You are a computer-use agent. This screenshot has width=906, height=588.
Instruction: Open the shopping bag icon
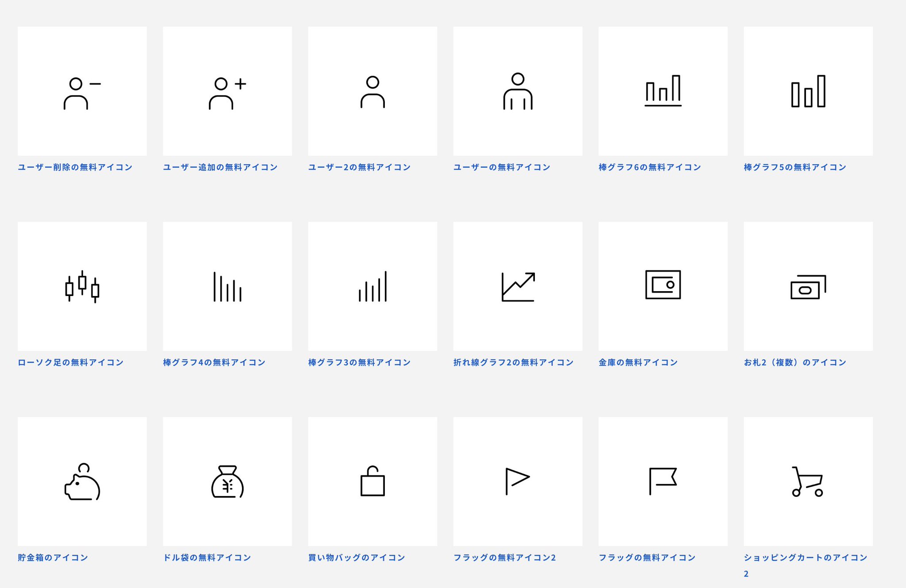(372, 481)
